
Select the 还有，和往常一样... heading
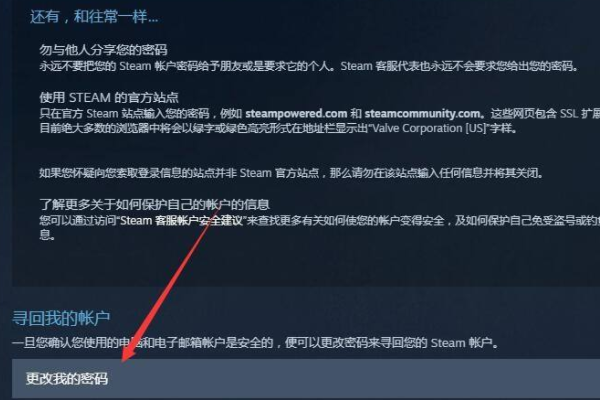94,17
